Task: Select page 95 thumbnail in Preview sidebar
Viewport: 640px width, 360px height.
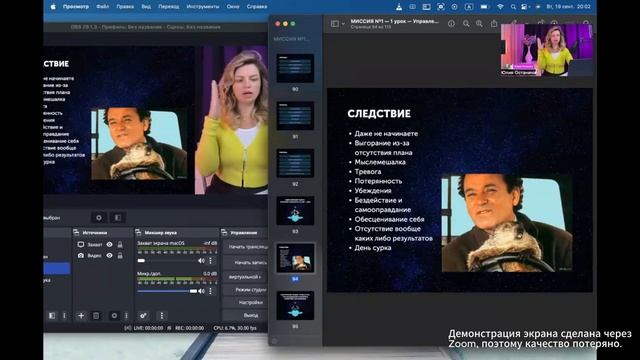Action: [x=295, y=305]
